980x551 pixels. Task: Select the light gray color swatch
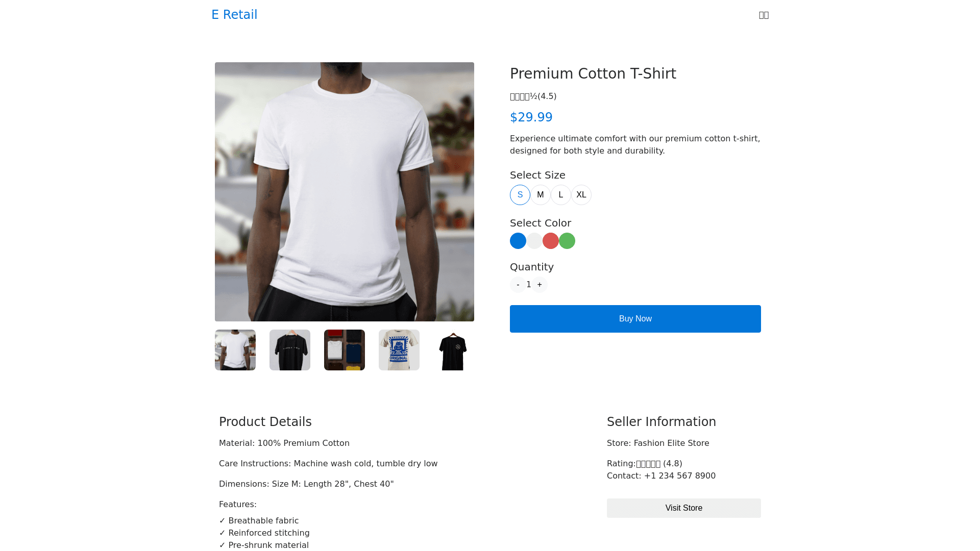point(534,241)
